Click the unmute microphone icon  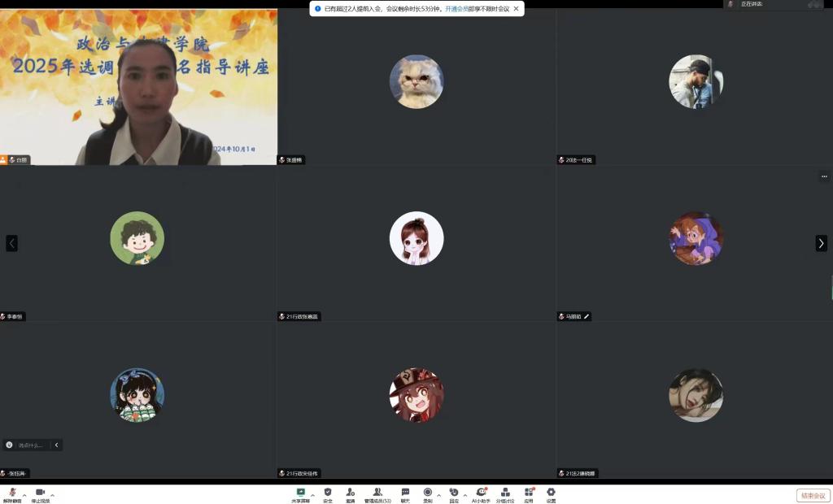click(12, 493)
